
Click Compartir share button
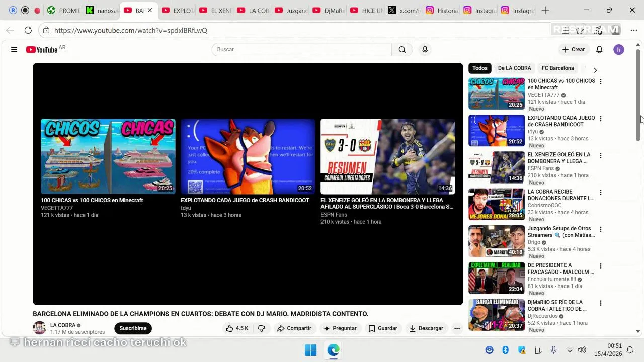tap(294, 328)
